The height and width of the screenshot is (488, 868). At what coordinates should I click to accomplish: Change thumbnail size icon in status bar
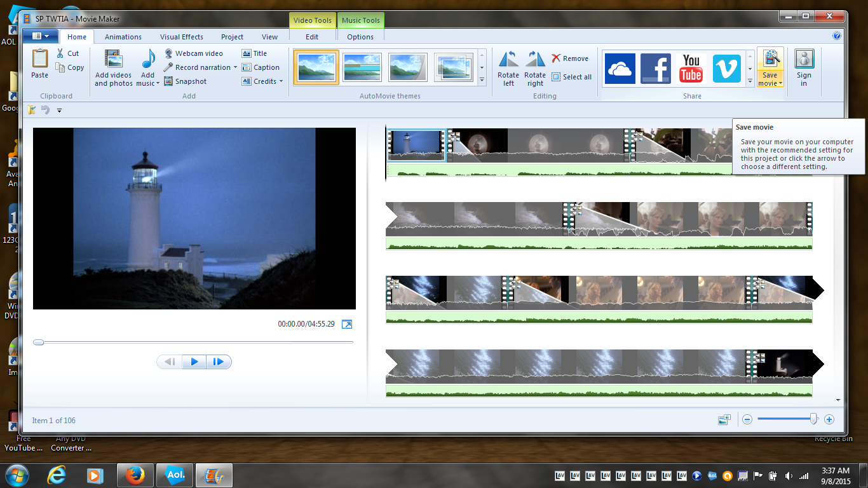(724, 419)
